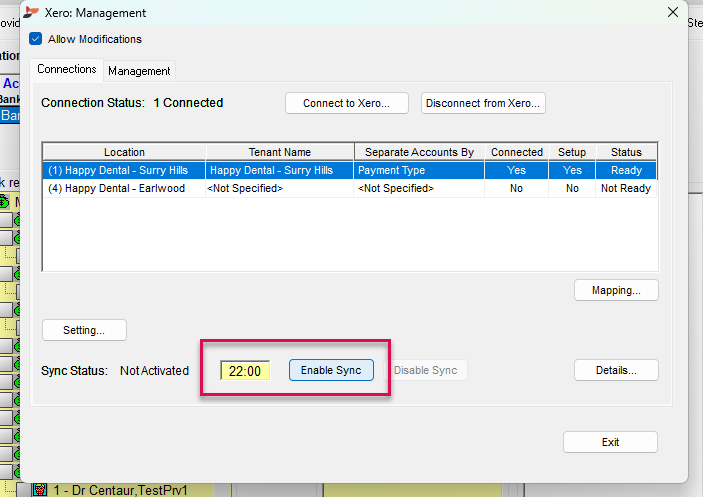The height and width of the screenshot is (497, 703).
Task: Click the Location column header
Action: point(124,152)
